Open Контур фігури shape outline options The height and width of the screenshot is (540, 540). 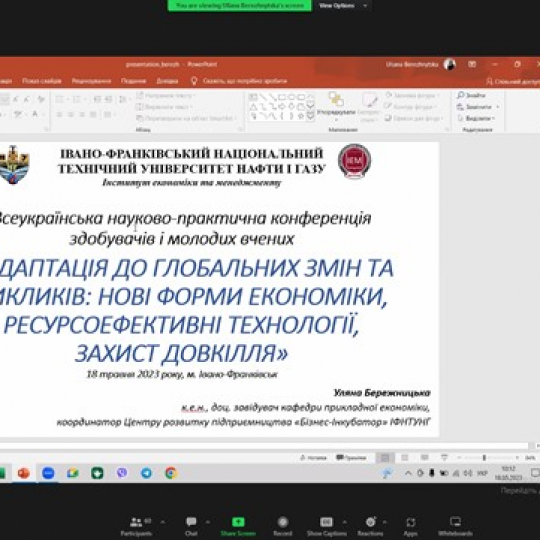411,107
